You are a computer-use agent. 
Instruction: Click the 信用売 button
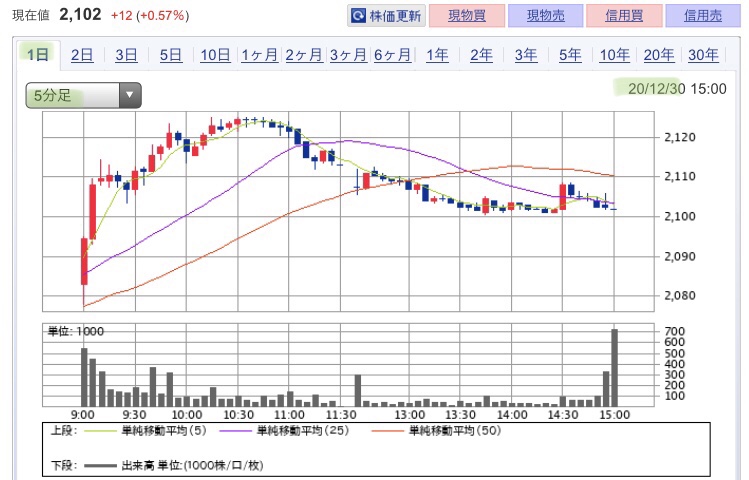(x=703, y=16)
